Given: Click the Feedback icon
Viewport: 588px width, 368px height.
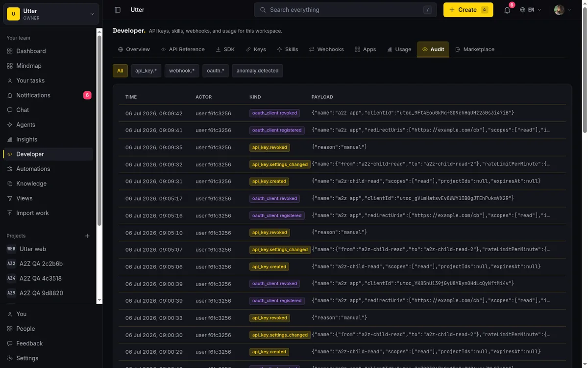Looking at the screenshot, I should pyautogui.click(x=10, y=343).
